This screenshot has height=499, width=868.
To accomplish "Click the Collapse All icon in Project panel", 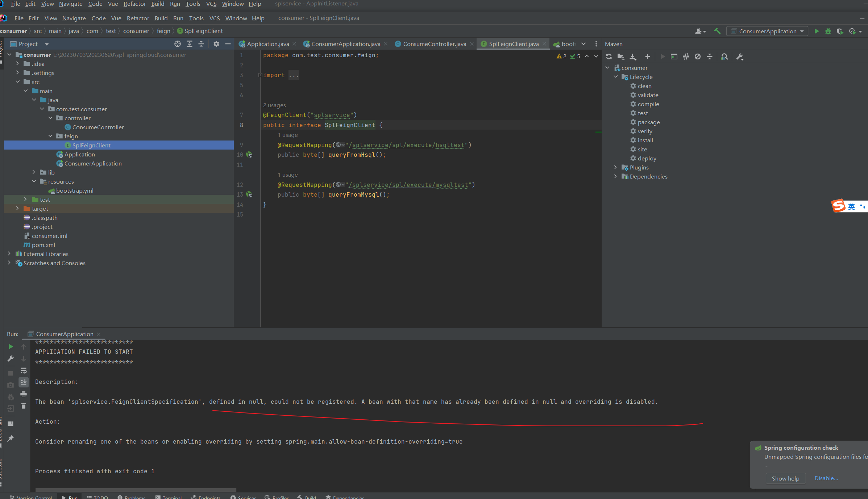I will (x=201, y=44).
